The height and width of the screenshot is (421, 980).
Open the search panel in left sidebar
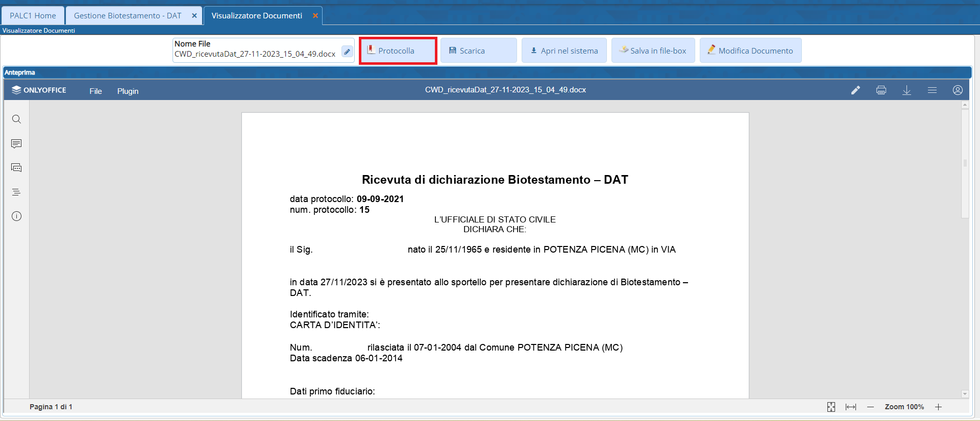16,119
